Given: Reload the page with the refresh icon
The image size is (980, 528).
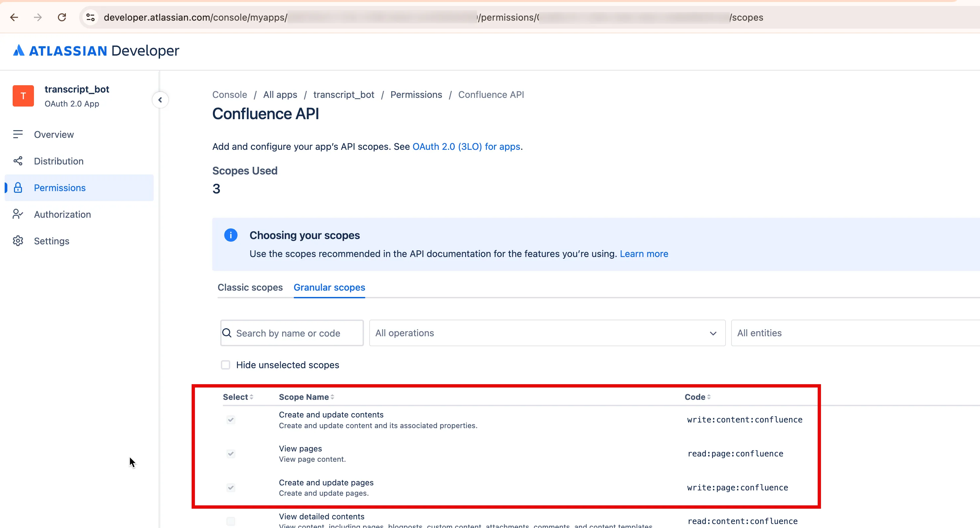Looking at the screenshot, I should 62,17.
